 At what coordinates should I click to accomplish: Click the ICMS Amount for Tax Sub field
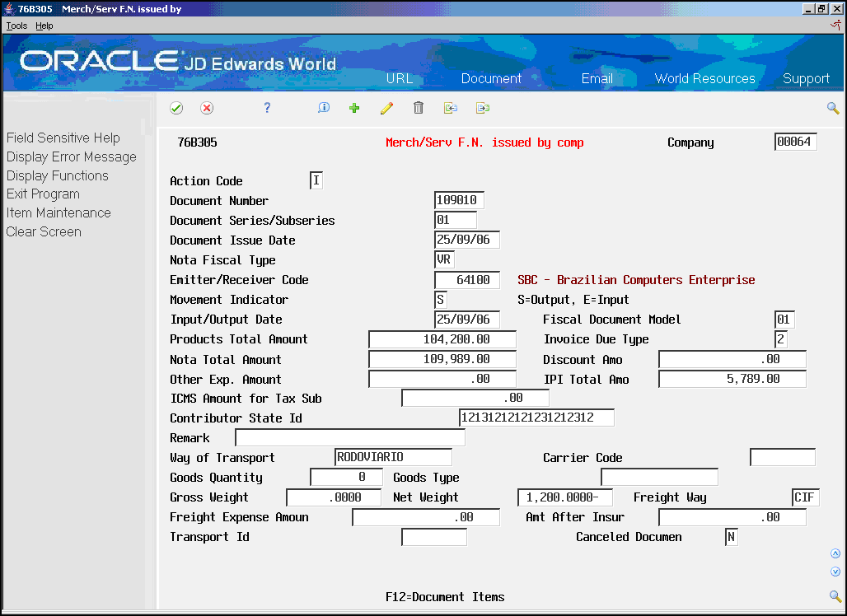[475, 398]
